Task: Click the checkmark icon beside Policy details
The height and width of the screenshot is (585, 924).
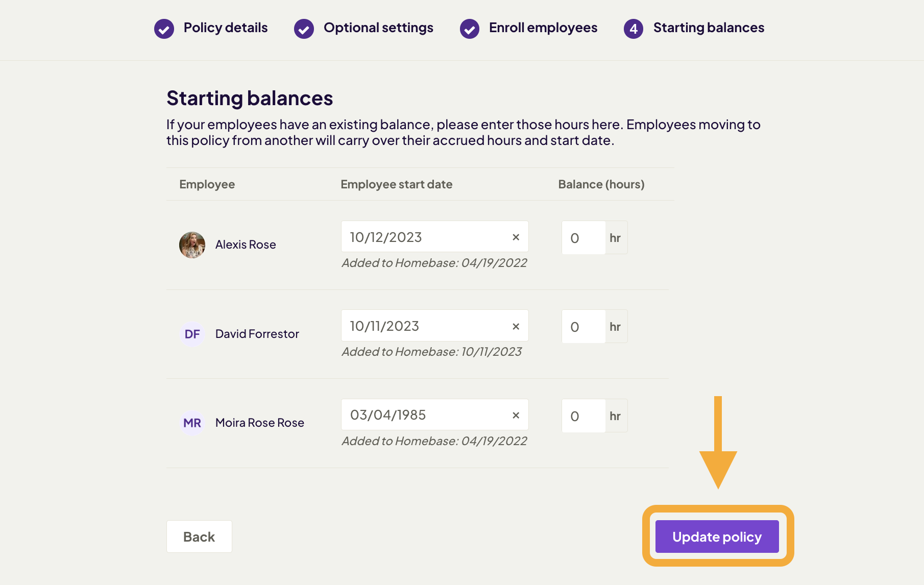Action: coord(163,29)
